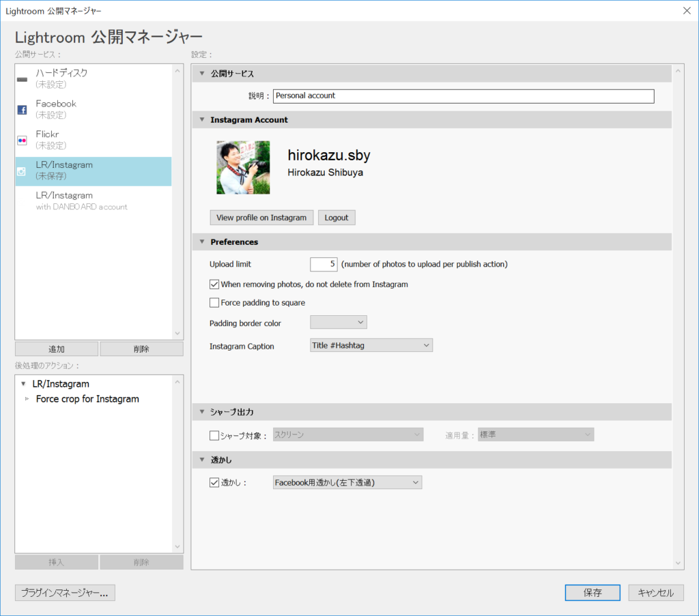The image size is (699, 616).
Task: Click the Flickr icon in services list
Action: point(22,141)
